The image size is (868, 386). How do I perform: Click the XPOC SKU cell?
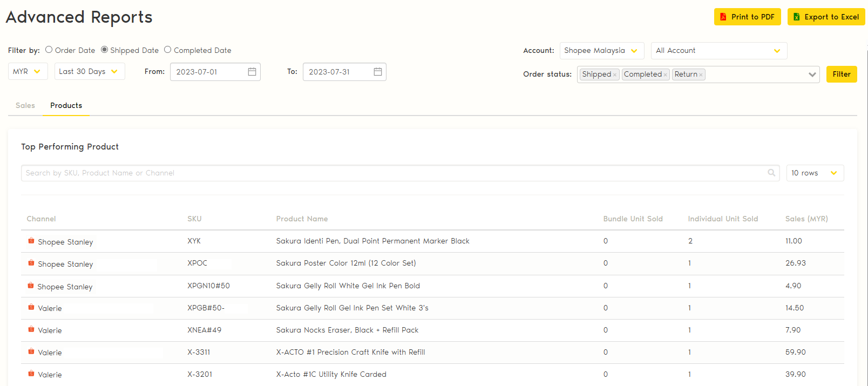[197, 263]
